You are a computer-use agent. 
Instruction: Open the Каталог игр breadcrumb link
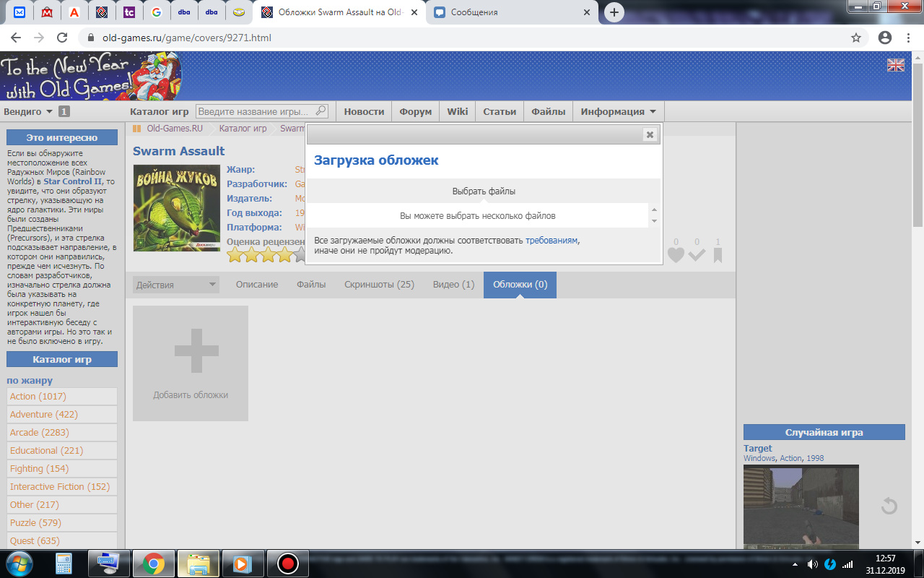(x=243, y=129)
